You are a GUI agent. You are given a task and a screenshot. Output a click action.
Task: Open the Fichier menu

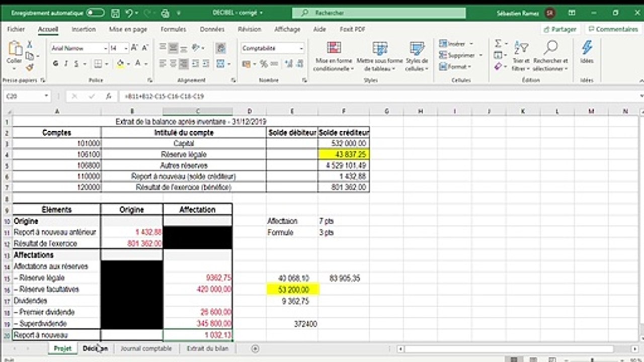coord(16,30)
